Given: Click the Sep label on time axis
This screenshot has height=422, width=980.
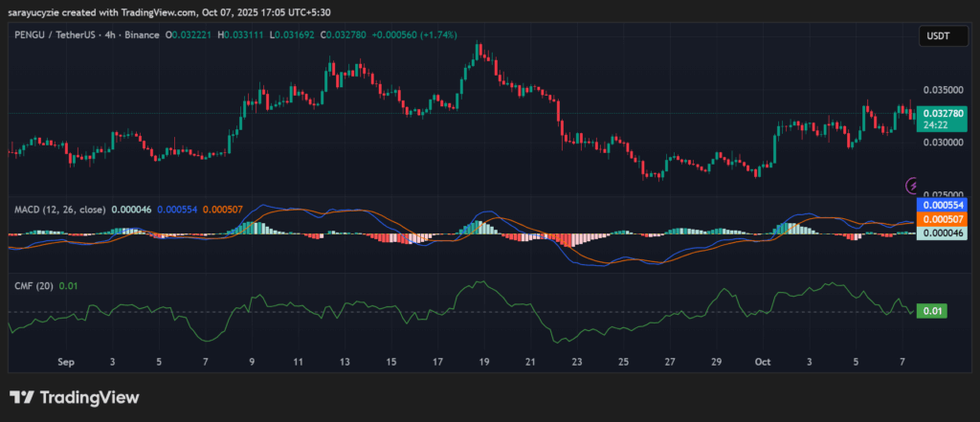Looking at the screenshot, I should 66,363.
